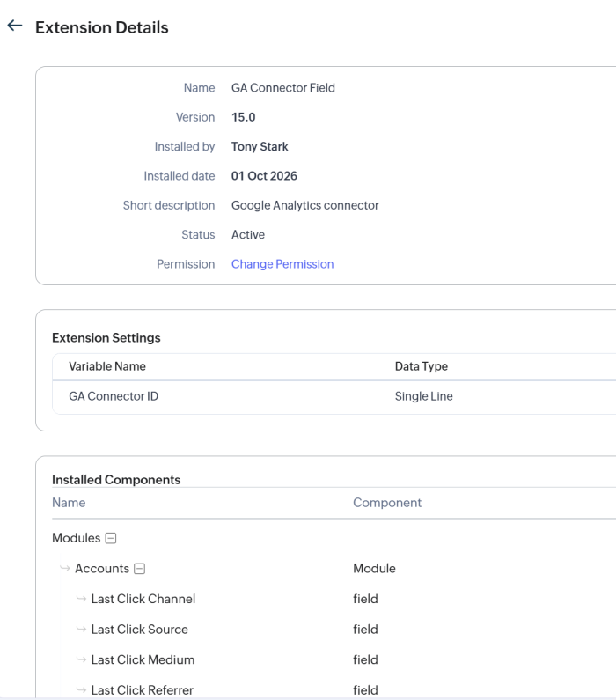Select the Last Click Source field row

334,629
